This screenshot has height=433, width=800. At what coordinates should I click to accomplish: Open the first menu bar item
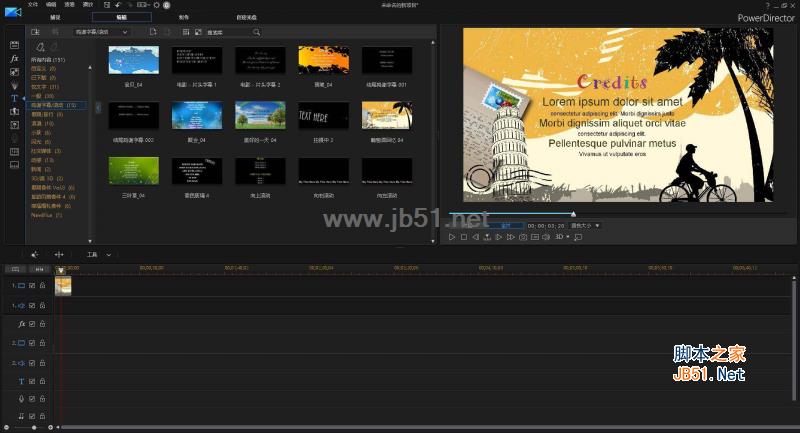pyautogui.click(x=33, y=5)
